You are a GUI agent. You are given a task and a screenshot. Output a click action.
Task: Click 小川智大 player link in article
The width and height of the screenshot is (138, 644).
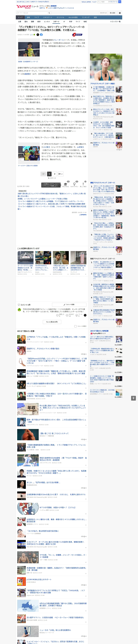pos(47,147)
